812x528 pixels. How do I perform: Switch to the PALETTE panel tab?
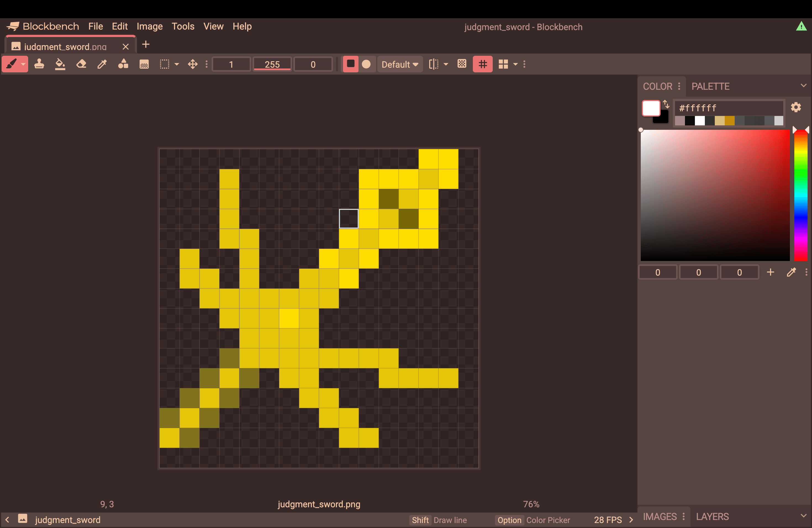pos(711,86)
